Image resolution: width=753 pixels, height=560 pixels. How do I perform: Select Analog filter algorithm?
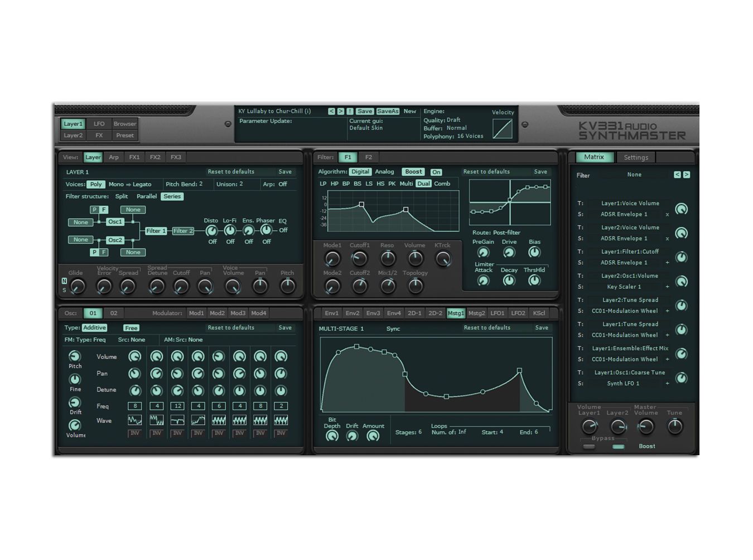[x=384, y=172]
